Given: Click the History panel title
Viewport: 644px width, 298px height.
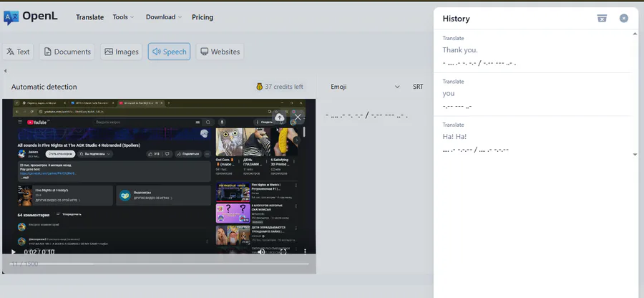Looking at the screenshot, I should pyautogui.click(x=456, y=19).
